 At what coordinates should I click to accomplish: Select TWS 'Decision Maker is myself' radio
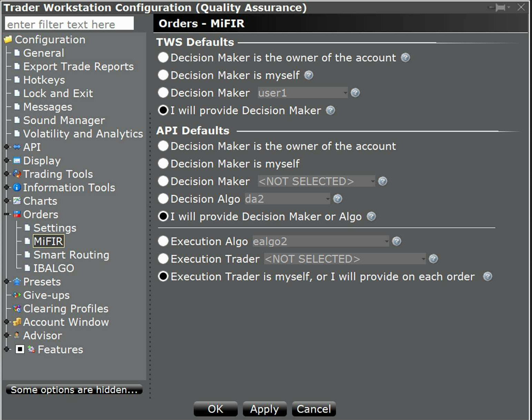tap(163, 75)
